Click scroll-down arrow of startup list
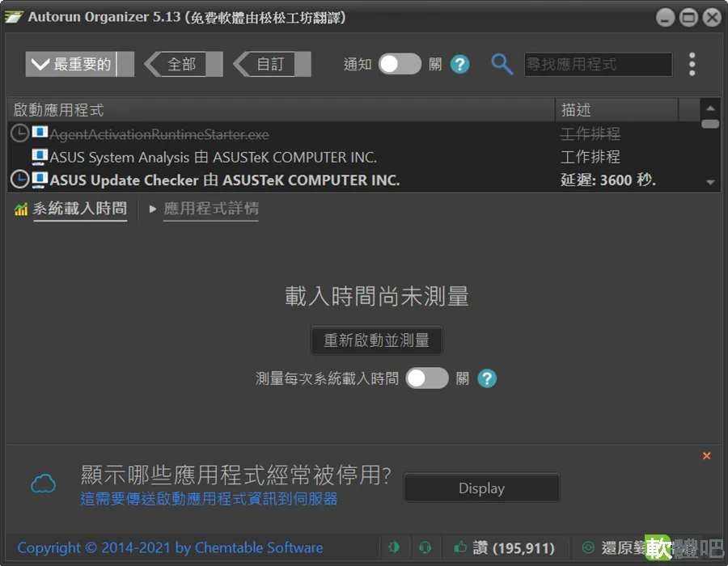The height and width of the screenshot is (566, 728). pos(710,182)
